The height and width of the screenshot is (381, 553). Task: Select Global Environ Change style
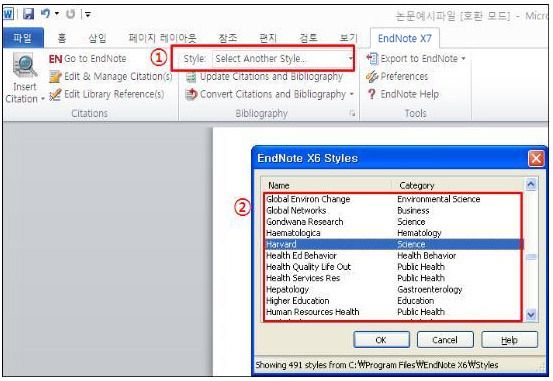[392, 199]
